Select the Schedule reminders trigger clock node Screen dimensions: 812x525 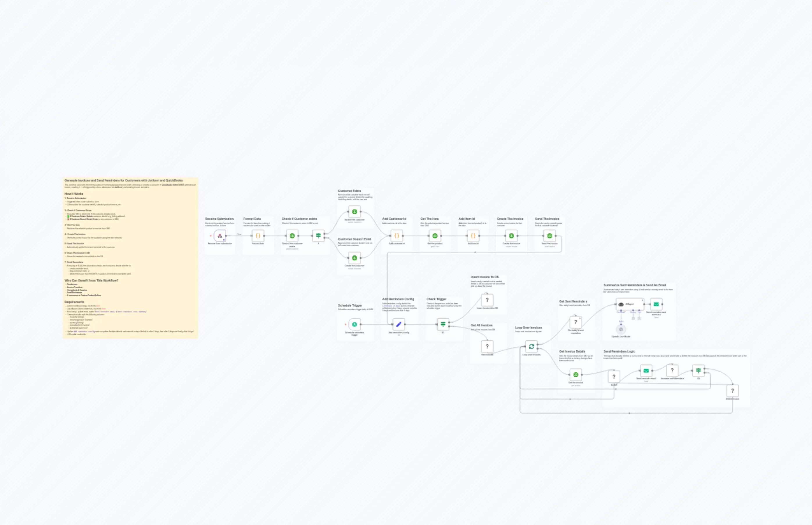point(354,324)
